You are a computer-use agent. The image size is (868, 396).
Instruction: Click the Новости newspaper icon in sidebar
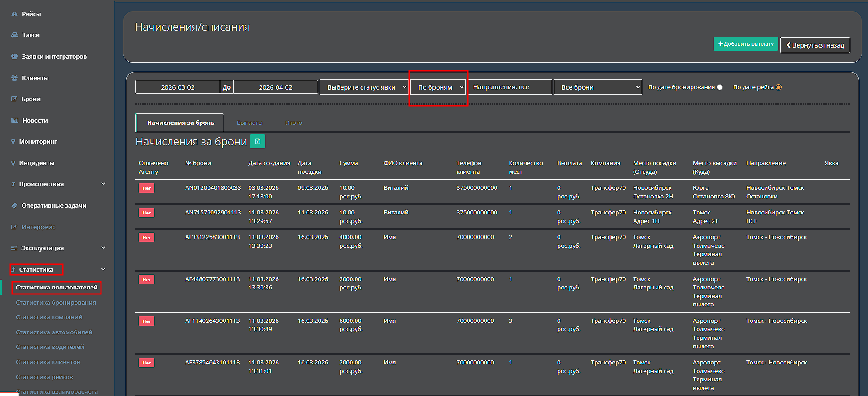(15, 121)
